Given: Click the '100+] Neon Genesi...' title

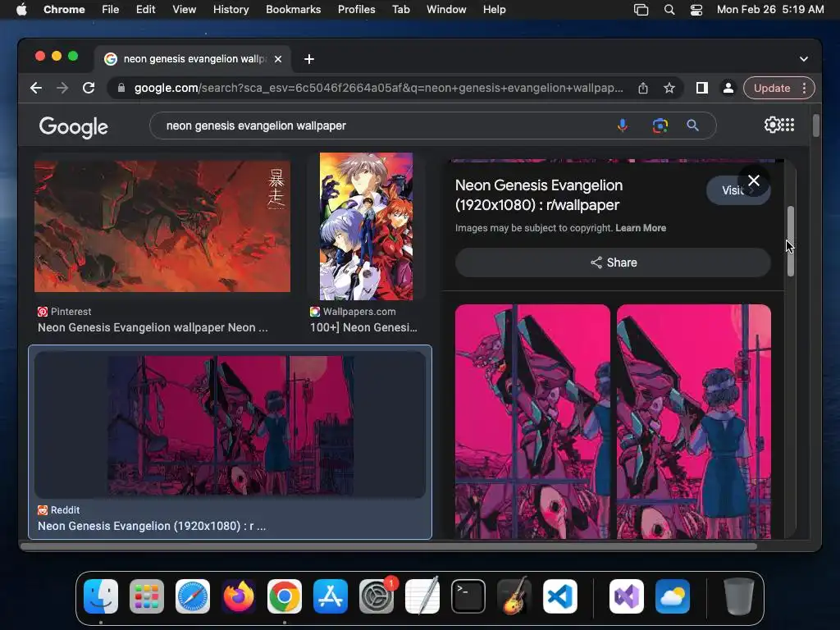Looking at the screenshot, I should pos(363,327).
